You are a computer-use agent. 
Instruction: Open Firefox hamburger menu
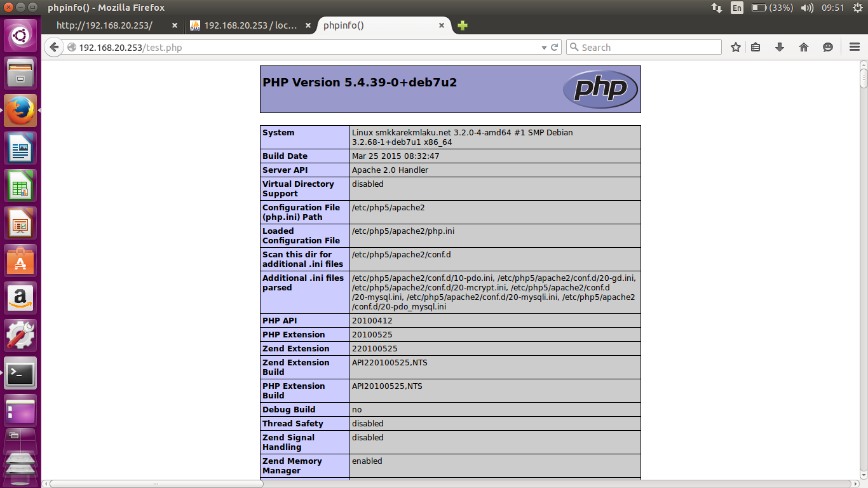pos(855,47)
